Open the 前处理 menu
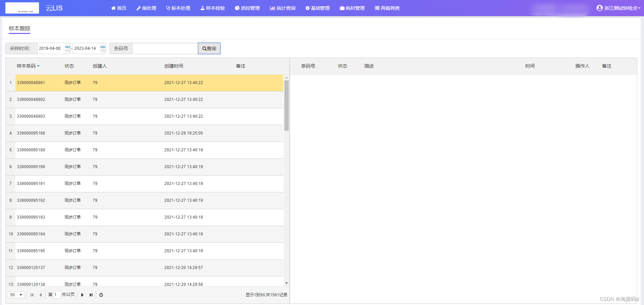This screenshot has width=644, height=305. click(146, 8)
